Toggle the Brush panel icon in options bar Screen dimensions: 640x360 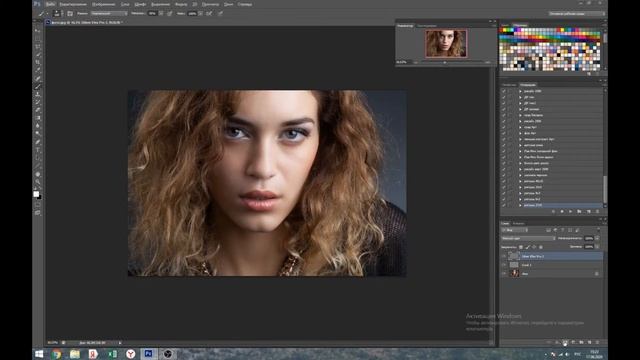click(x=70, y=13)
